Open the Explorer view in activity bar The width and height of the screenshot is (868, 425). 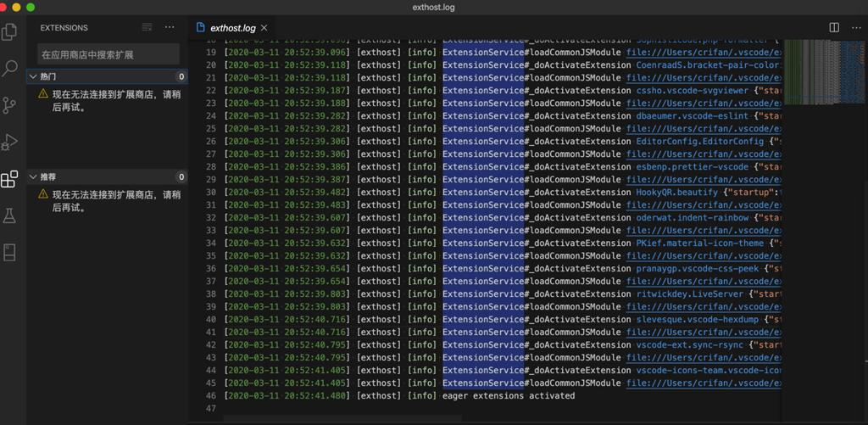pyautogui.click(x=9, y=31)
